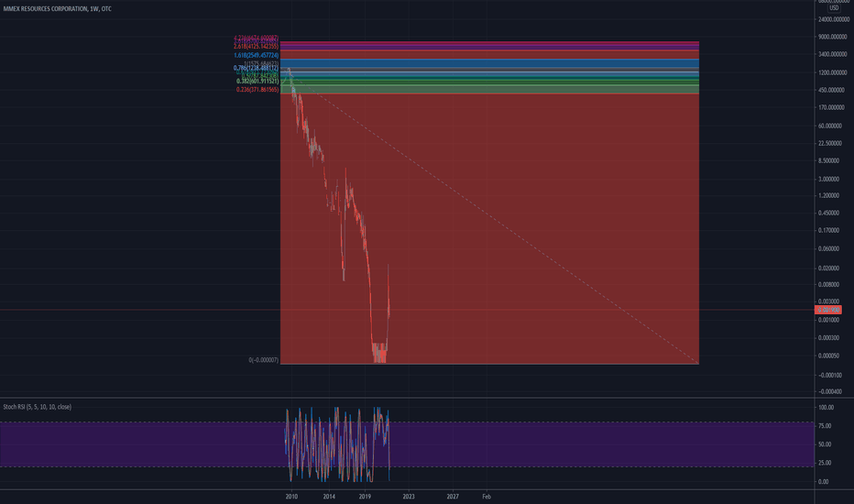Click the Feb label on the time axis
854x504 pixels.
click(x=487, y=497)
